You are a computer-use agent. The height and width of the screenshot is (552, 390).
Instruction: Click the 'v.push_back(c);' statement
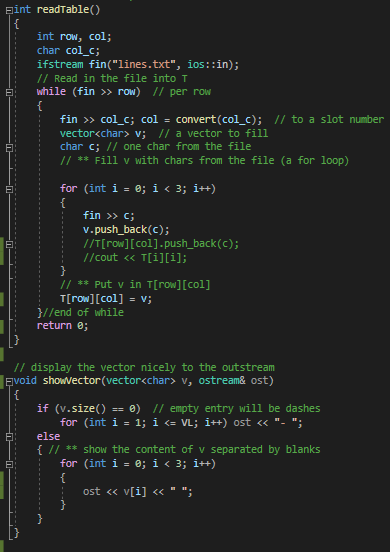tap(126, 230)
